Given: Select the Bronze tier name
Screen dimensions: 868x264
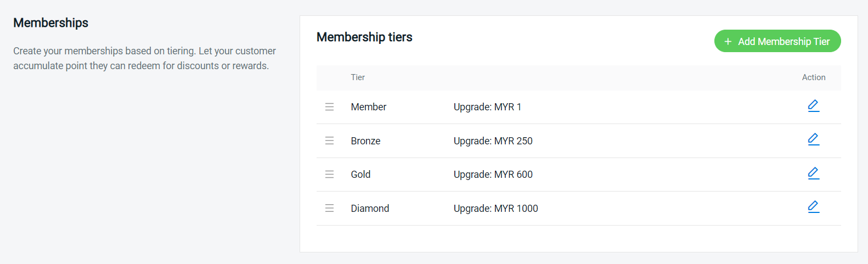Looking at the screenshot, I should point(365,141).
